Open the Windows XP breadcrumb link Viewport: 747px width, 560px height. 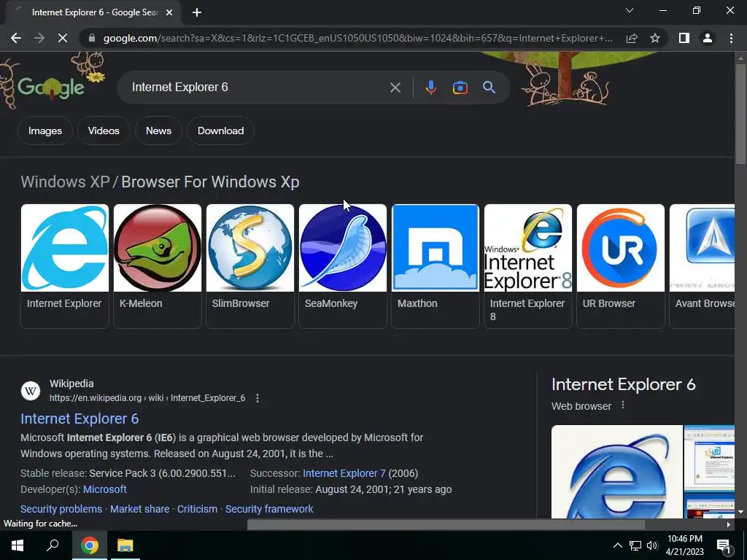pyautogui.click(x=65, y=182)
